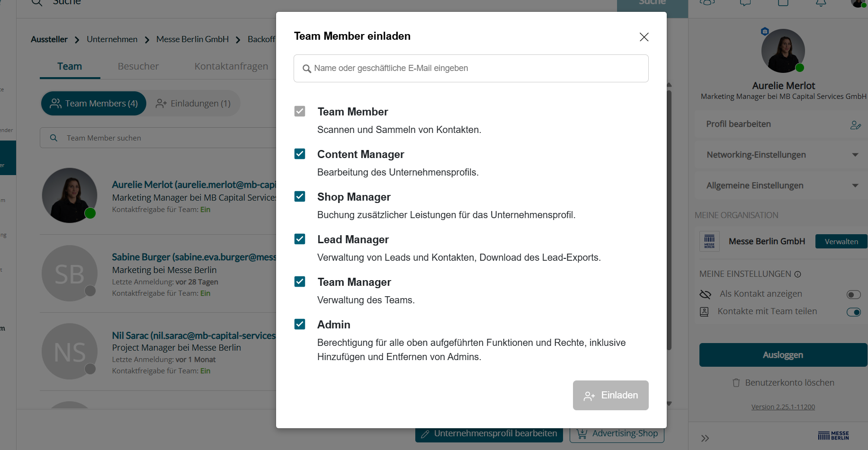Close the Team Member einladen dialog

click(644, 37)
